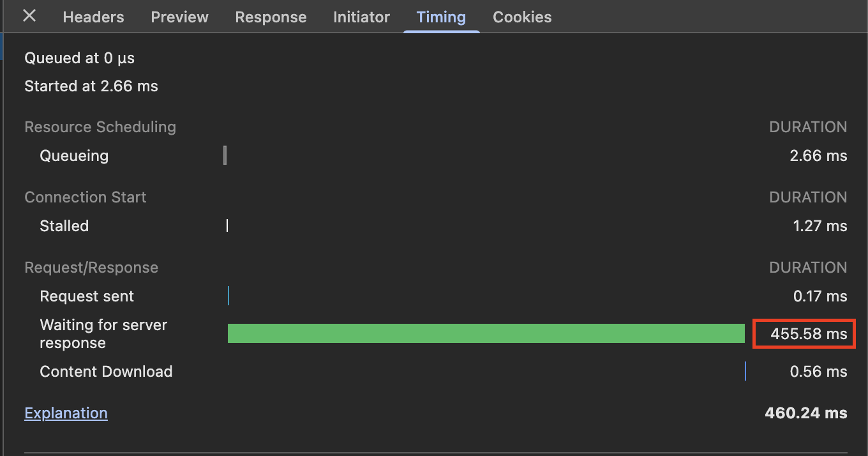Click the active Timing tab
Image resolution: width=868 pixels, height=456 pixels.
coord(441,17)
